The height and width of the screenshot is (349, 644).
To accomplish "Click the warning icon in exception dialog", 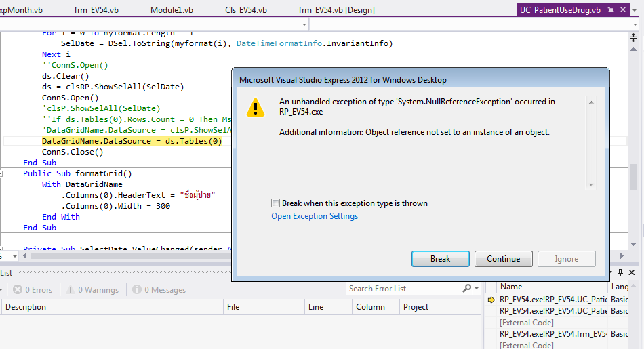I will pyautogui.click(x=256, y=107).
